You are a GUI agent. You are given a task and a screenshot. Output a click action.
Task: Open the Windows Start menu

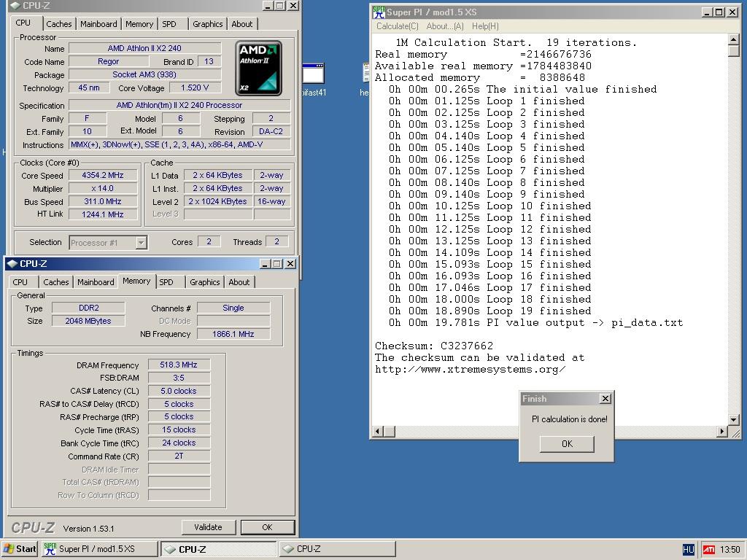pos(20,549)
